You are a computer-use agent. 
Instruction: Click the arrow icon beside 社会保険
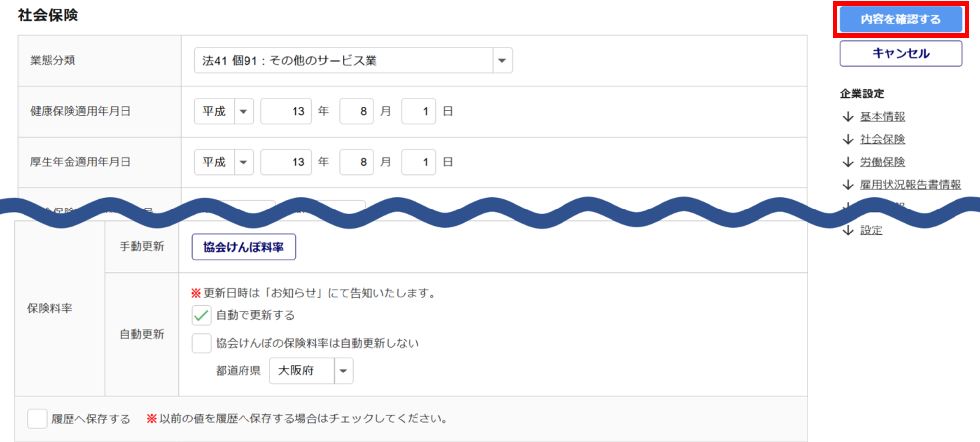[848, 140]
